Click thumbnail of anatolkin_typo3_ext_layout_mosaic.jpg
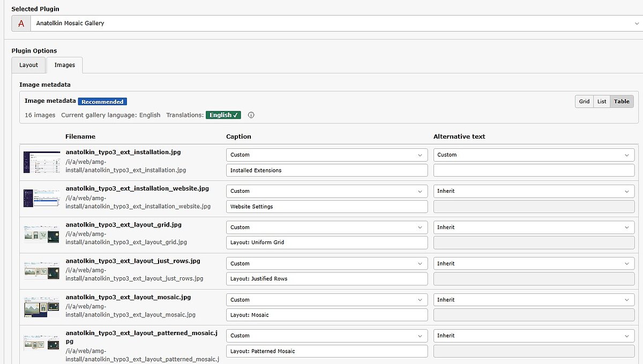 coord(42,307)
